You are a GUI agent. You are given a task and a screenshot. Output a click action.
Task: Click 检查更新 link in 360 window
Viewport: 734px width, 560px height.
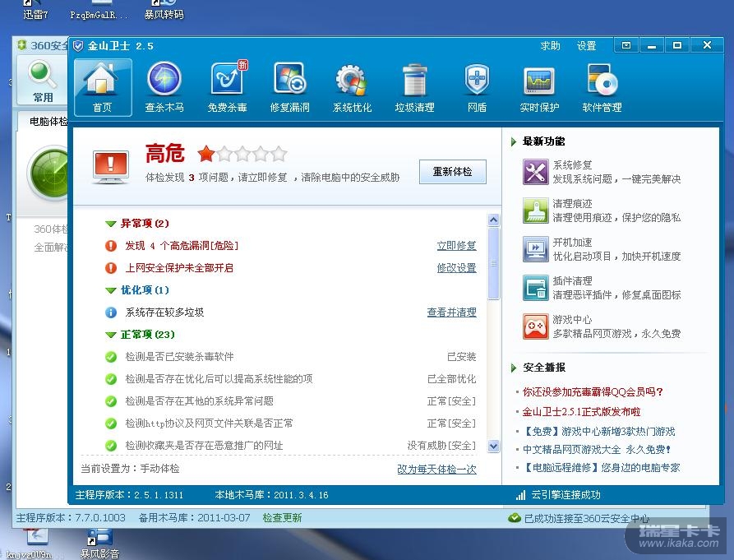pyautogui.click(x=282, y=518)
